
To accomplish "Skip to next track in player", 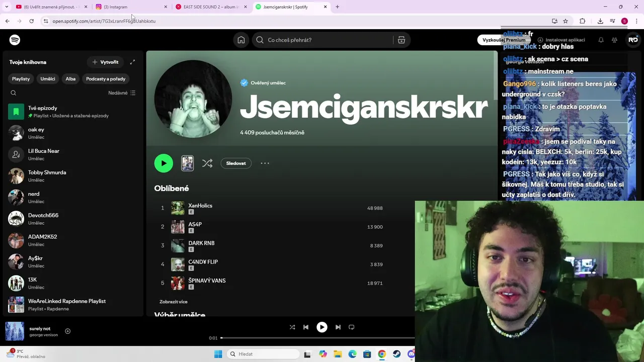I will tap(338, 327).
